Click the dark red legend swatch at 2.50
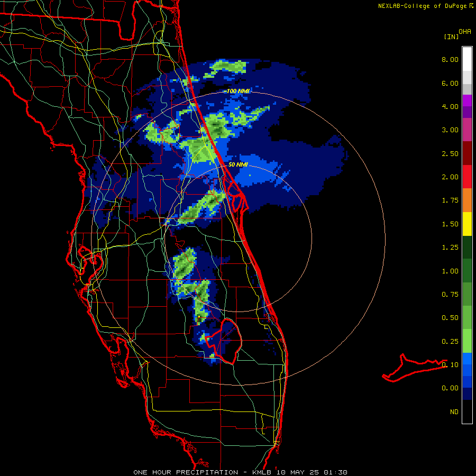476x476 pixels. pos(467,153)
